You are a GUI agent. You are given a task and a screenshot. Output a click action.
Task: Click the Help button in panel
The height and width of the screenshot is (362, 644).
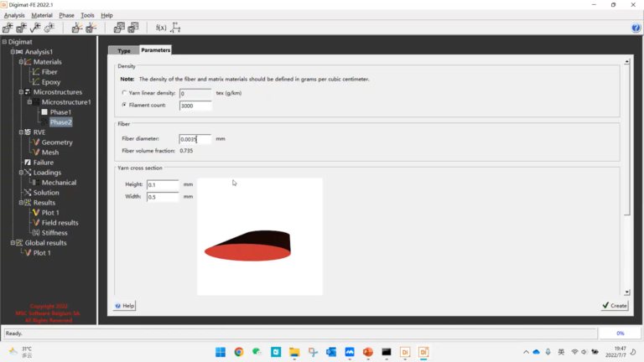click(124, 305)
